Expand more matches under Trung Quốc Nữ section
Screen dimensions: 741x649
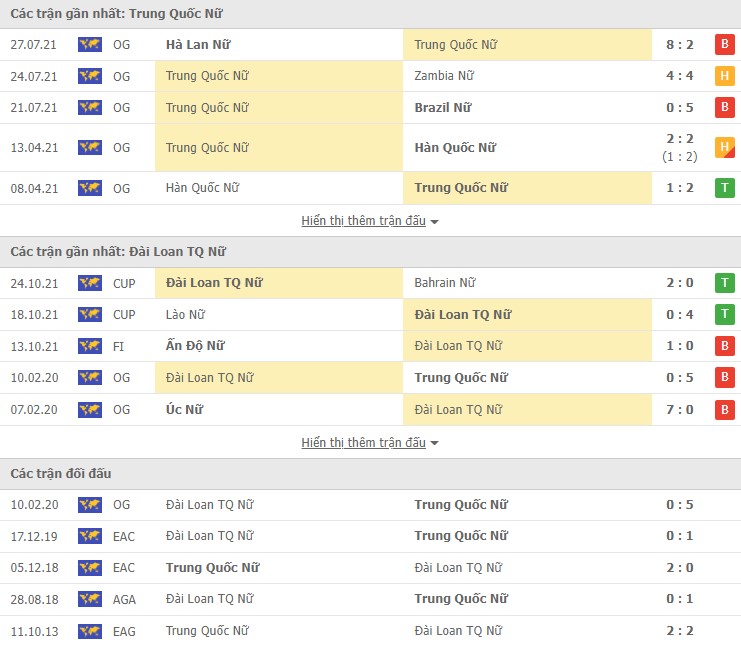click(x=370, y=221)
